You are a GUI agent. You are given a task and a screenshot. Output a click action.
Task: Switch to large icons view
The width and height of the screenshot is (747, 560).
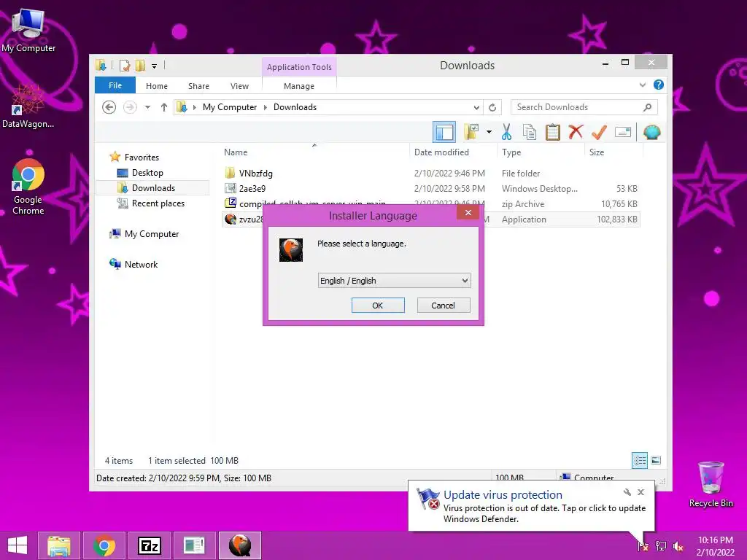point(656,460)
